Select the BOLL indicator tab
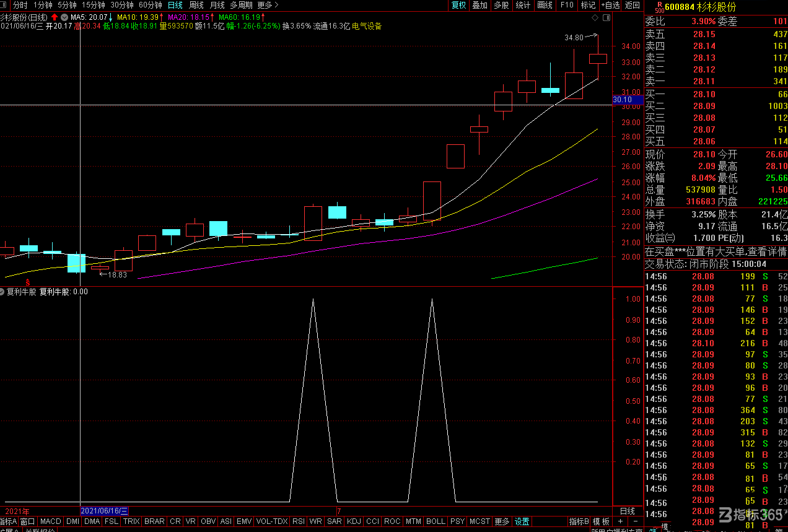The image size is (788, 532). 436,521
